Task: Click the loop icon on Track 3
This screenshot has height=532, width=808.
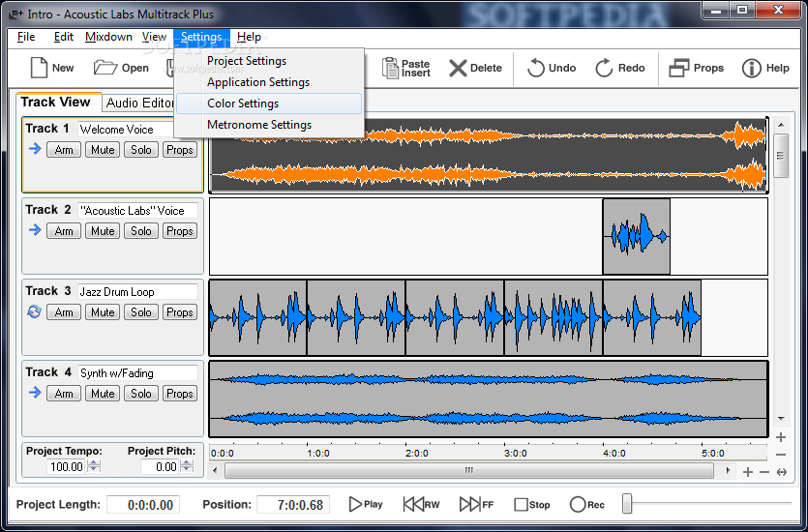Action: (x=35, y=311)
